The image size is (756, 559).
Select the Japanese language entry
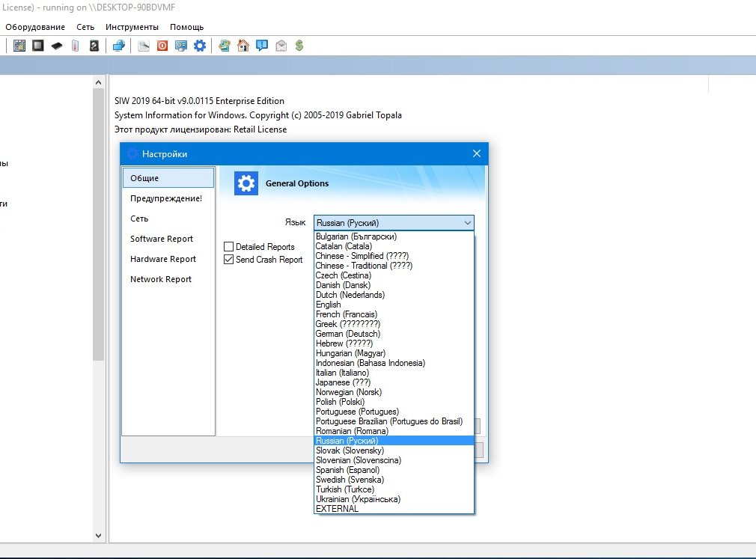click(394, 382)
